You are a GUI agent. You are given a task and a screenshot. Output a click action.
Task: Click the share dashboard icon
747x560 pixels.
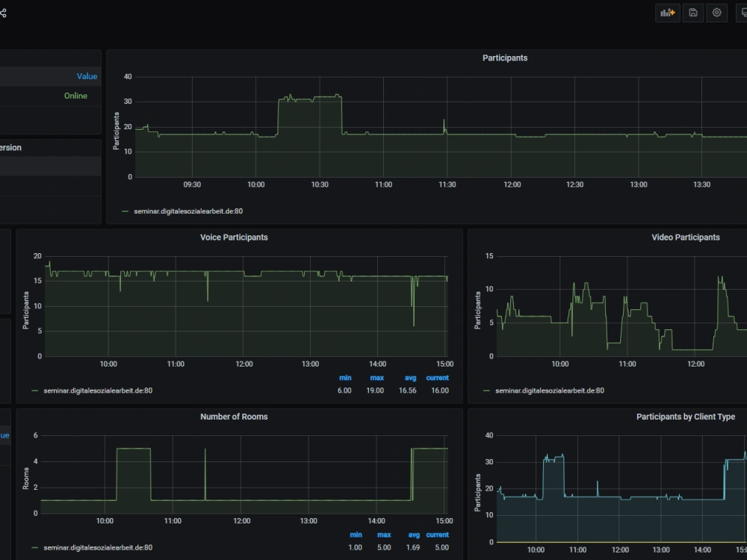click(3, 13)
